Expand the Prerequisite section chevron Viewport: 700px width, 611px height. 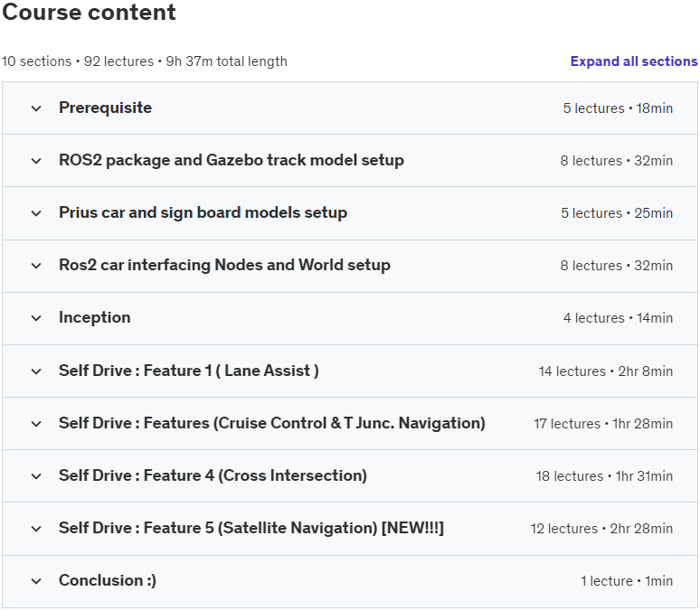point(36,108)
